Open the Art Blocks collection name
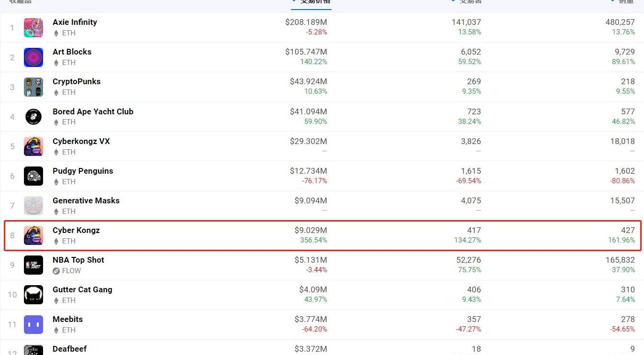 [x=72, y=52]
